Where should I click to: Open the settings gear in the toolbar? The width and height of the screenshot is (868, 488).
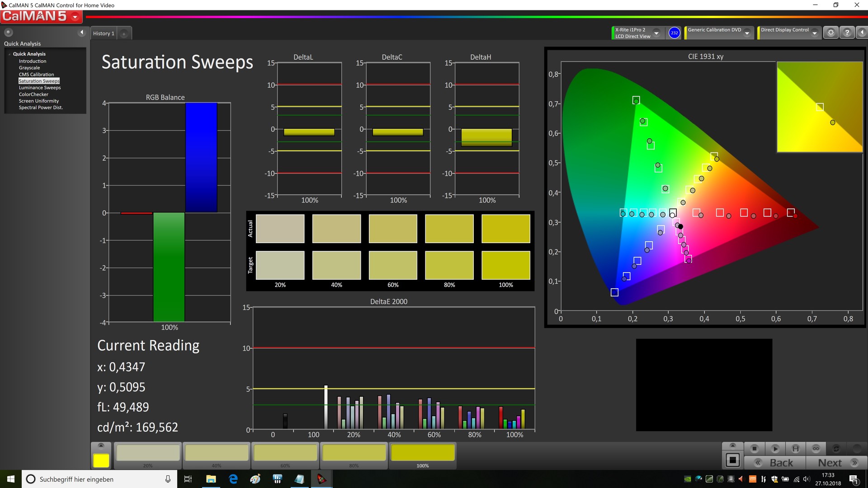830,33
